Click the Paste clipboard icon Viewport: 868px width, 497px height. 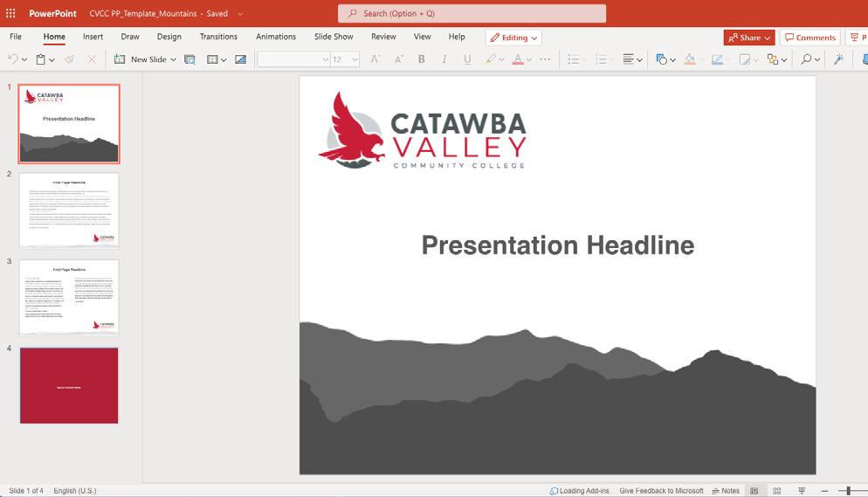(41, 59)
